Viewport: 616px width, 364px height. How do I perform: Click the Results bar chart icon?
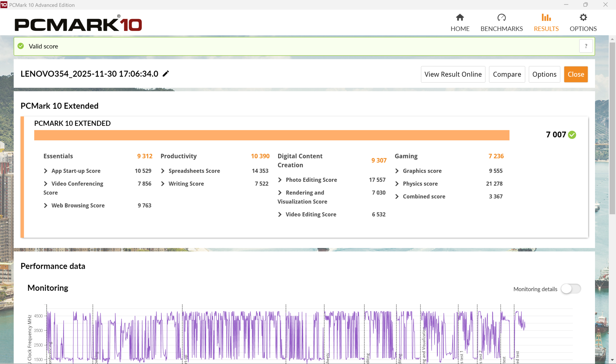546,17
